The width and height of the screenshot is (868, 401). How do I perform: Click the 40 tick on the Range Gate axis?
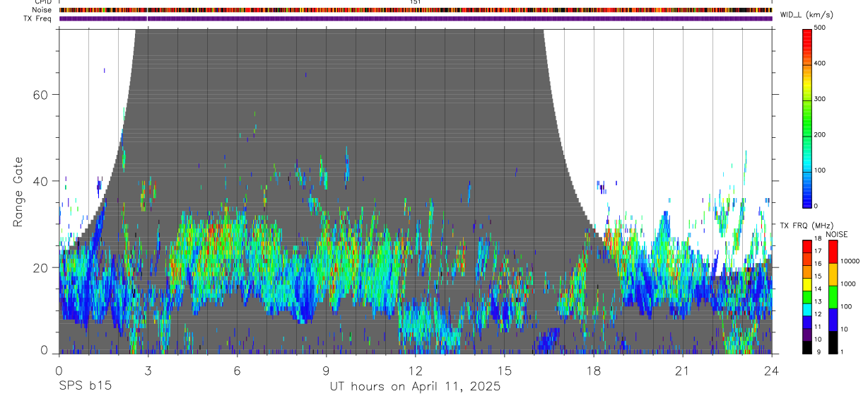click(42, 181)
